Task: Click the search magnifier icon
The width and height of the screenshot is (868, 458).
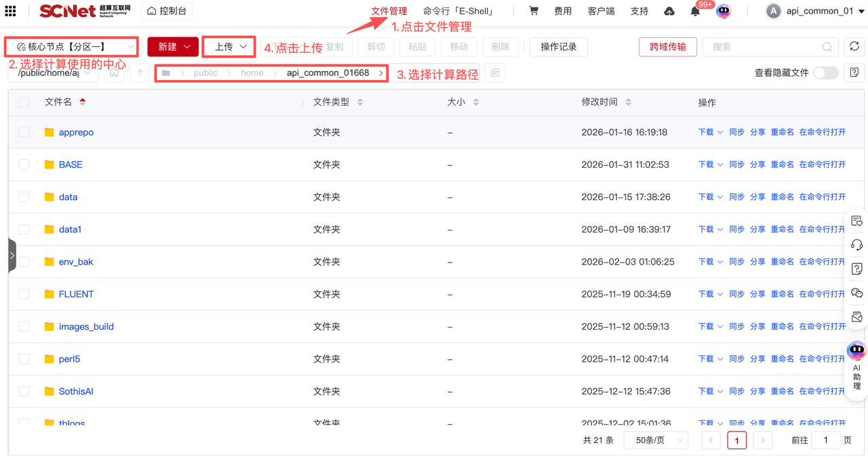Action: [827, 47]
